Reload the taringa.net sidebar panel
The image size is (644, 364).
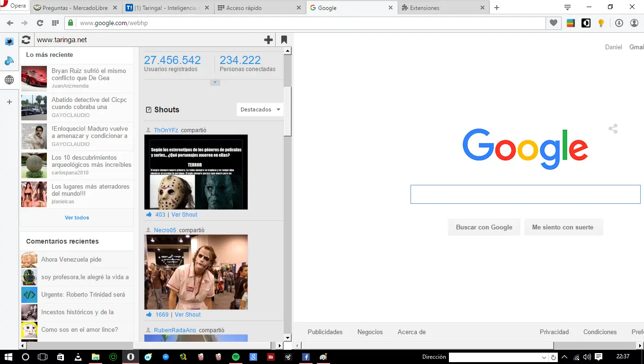point(26,40)
